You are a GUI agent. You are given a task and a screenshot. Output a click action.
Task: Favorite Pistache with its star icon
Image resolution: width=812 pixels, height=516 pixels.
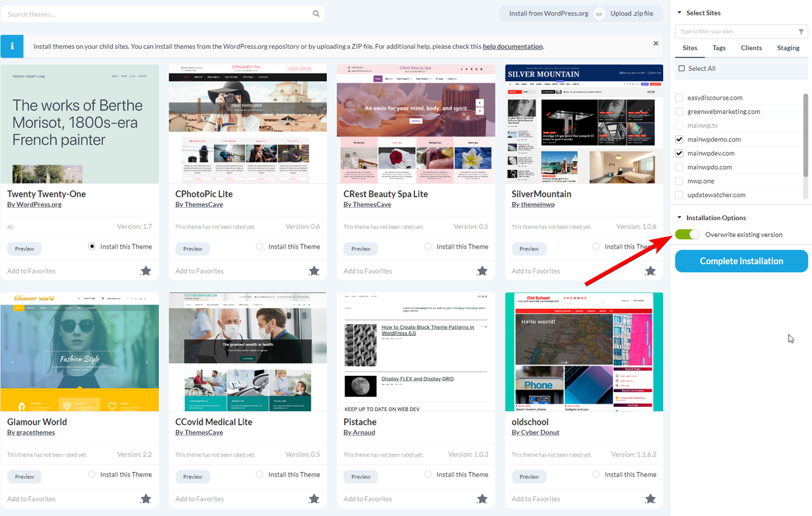[x=482, y=499]
